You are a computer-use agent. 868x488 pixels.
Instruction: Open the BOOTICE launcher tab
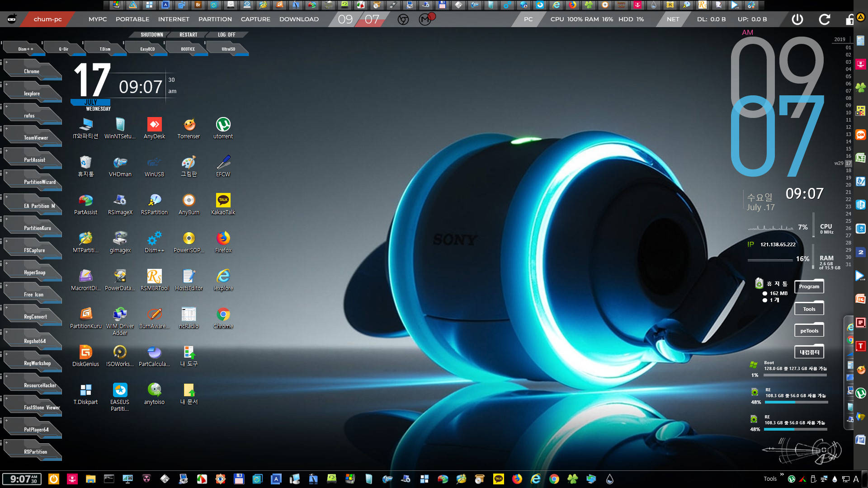pyautogui.click(x=188, y=49)
